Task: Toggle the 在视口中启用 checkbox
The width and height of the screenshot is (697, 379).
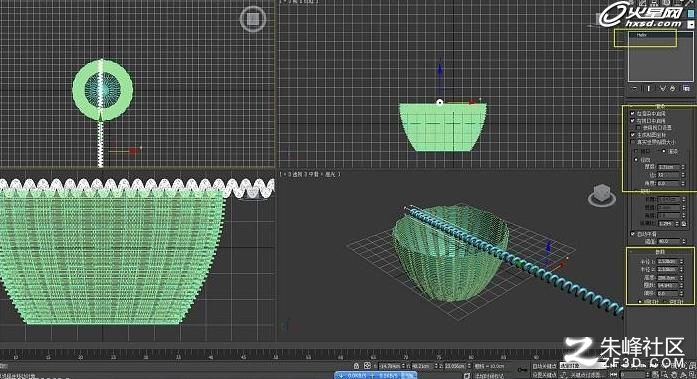Action: tap(633, 121)
